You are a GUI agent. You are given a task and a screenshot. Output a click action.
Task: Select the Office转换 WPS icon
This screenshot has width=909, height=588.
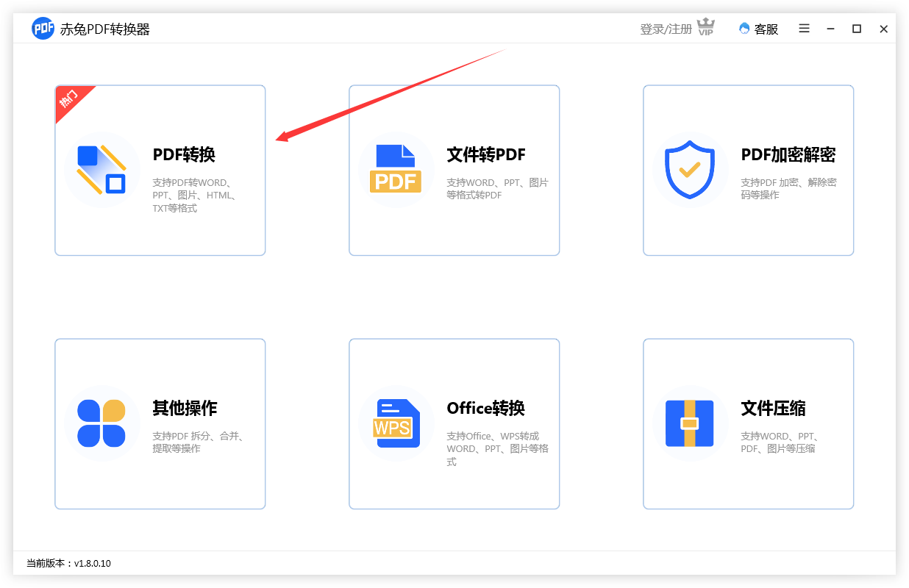point(395,423)
